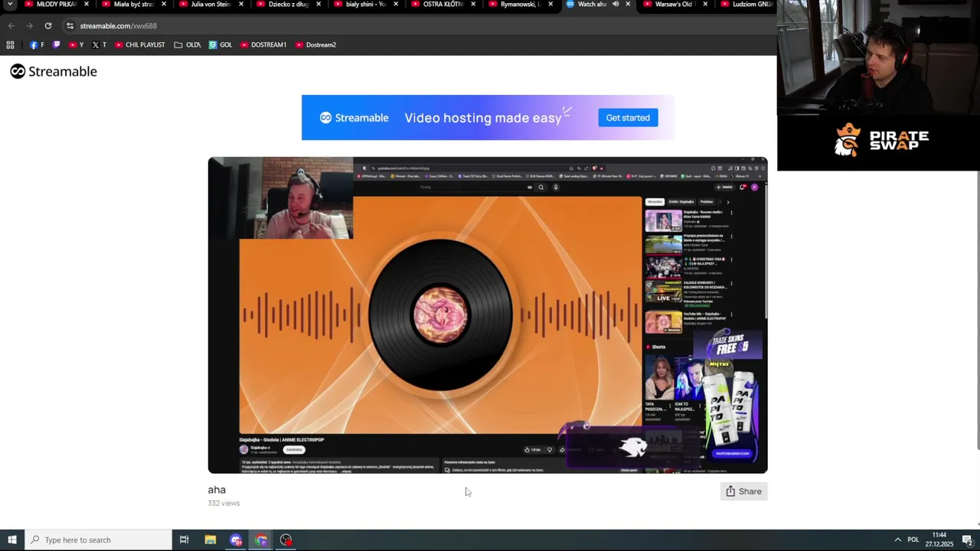Open the Windows Start menu
980x551 pixels.
click(12, 540)
